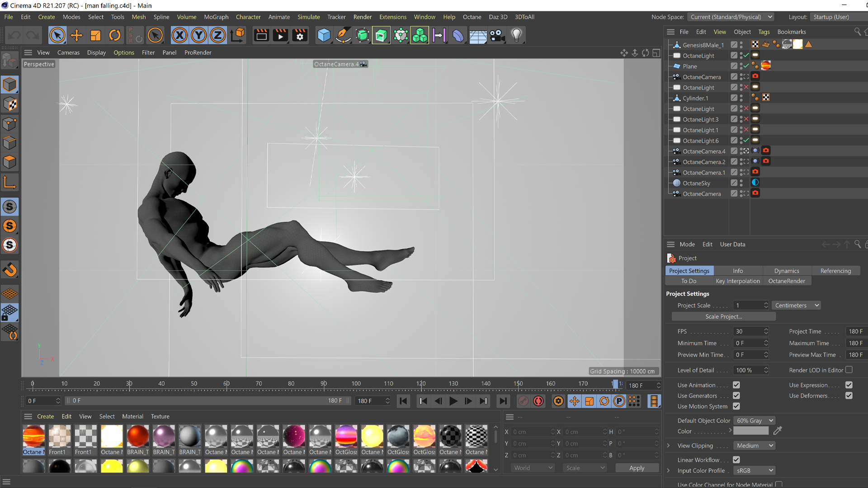This screenshot has height=488, width=868.
Task: Open the Centimeters unit dropdown
Action: click(796, 305)
